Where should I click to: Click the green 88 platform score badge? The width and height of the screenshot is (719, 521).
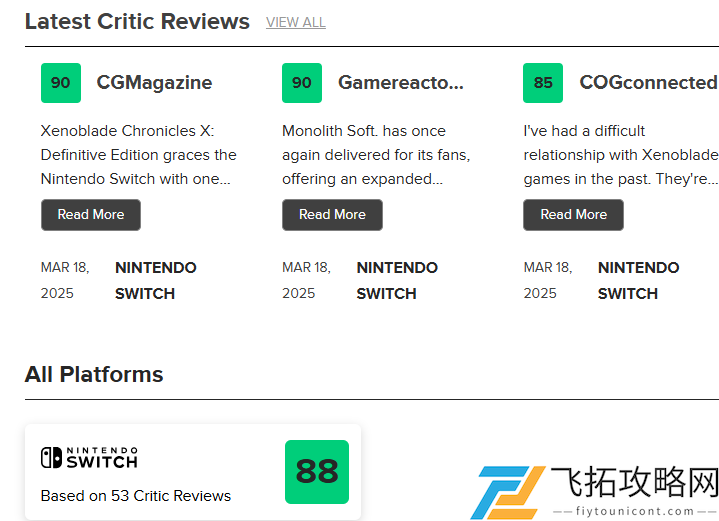(317, 472)
